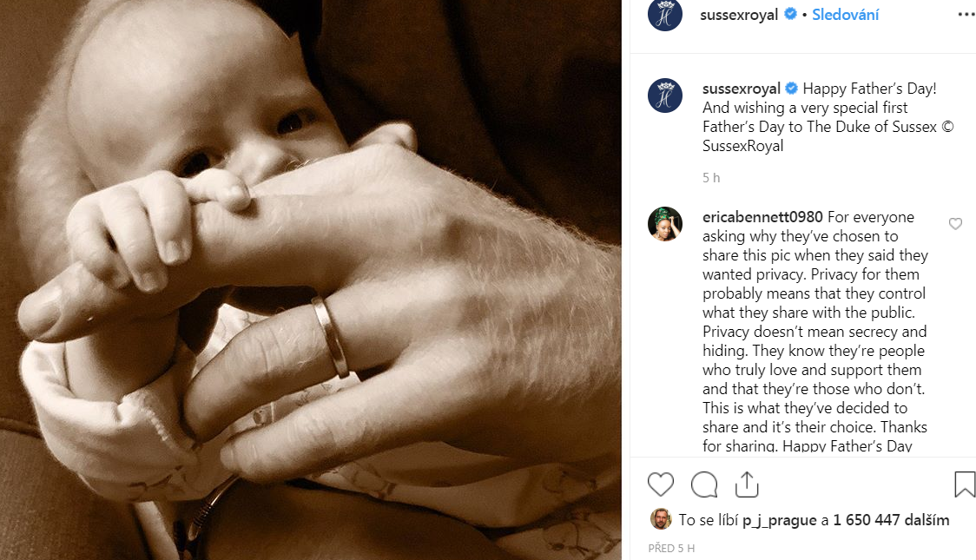Viewport: 976px width, 560px height.
Task: Share the post via the share icon
Action: tap(747, 484)
